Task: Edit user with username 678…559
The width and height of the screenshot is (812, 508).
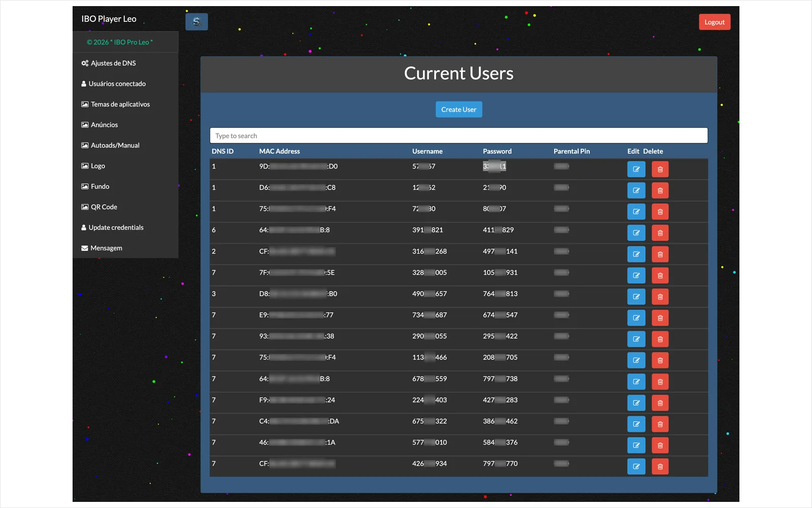Action: [x=636, y=382]
